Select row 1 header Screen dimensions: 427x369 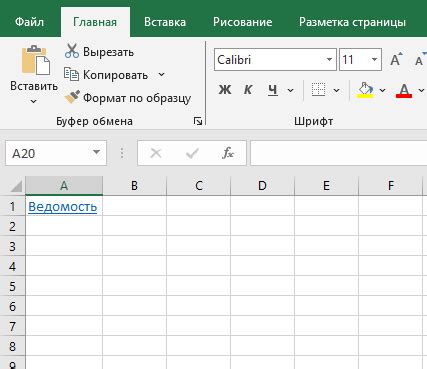[x=13, y=206]
